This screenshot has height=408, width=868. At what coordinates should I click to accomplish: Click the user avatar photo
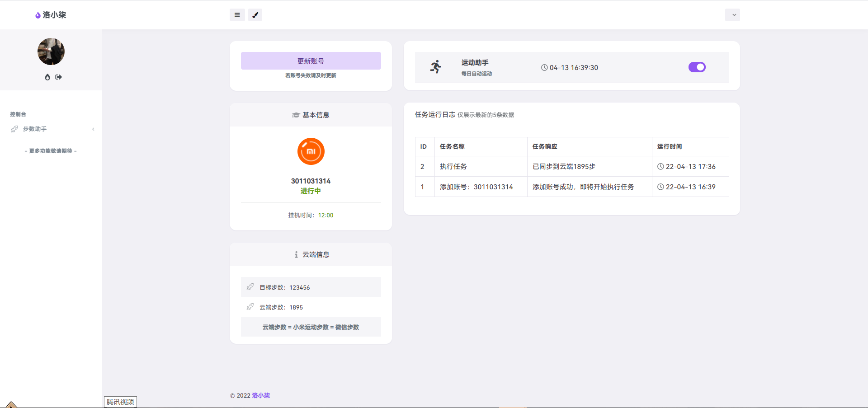click(x=51, y=52)
